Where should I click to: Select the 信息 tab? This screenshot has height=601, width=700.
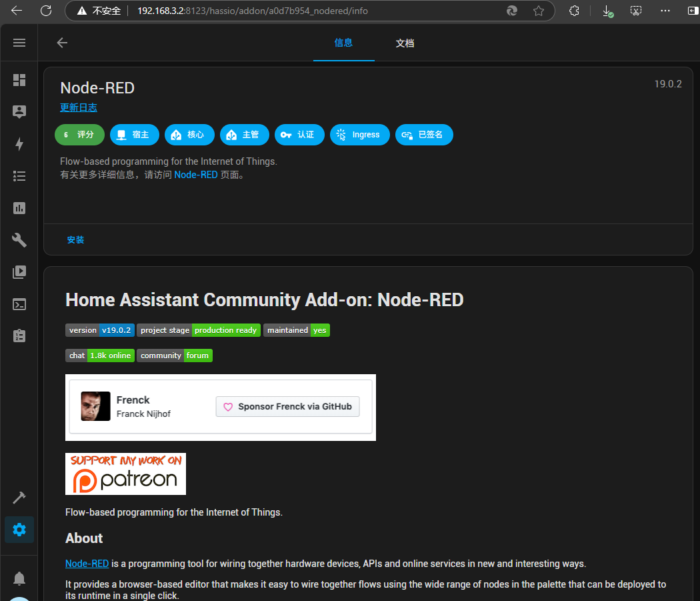(x=343, y=43)
